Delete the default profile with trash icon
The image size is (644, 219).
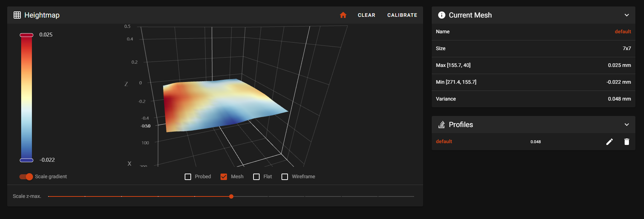pos(626,142)
